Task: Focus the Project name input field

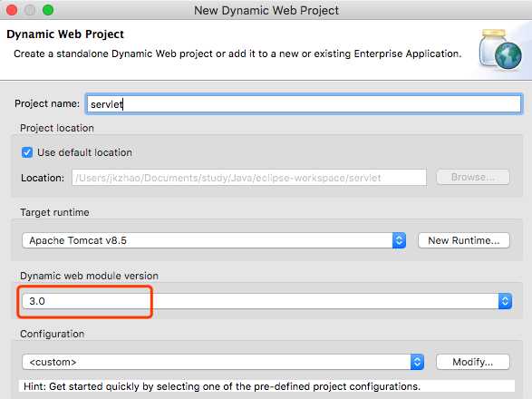Action: click(x=304, y=104)
